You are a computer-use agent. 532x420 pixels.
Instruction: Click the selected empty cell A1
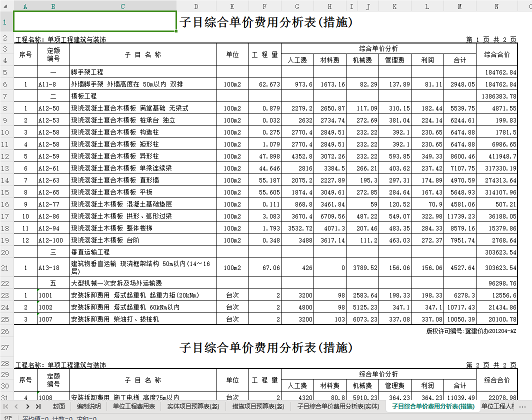coord(95,21)
